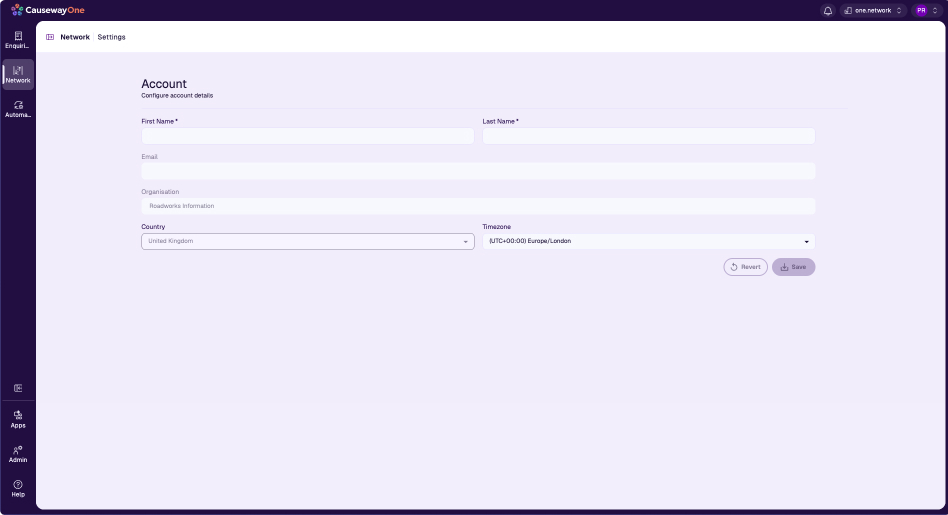Open the one.network organisation switcher
948x515 pixels.
click(x=872, y=10)
